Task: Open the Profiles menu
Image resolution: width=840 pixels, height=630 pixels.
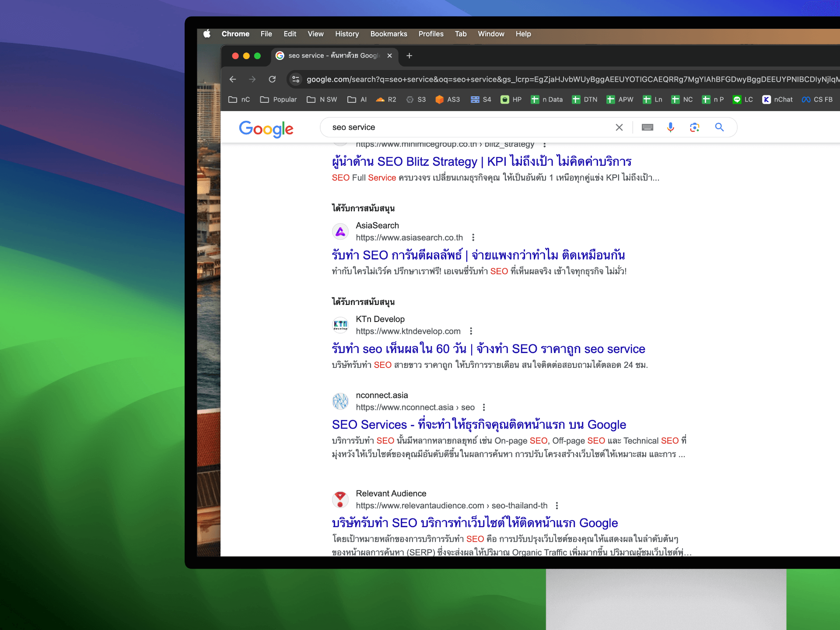Action: [430, 34]
